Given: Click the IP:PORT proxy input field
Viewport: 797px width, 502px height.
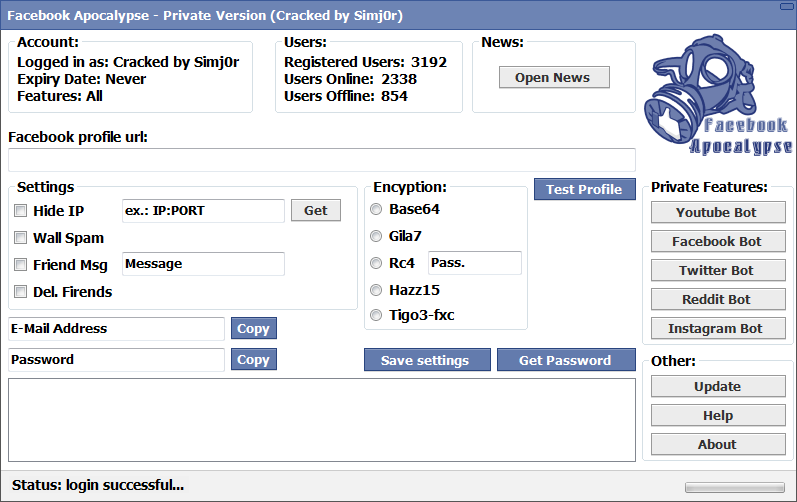Looking at the screenshot, I should click(x=203, y=210).
